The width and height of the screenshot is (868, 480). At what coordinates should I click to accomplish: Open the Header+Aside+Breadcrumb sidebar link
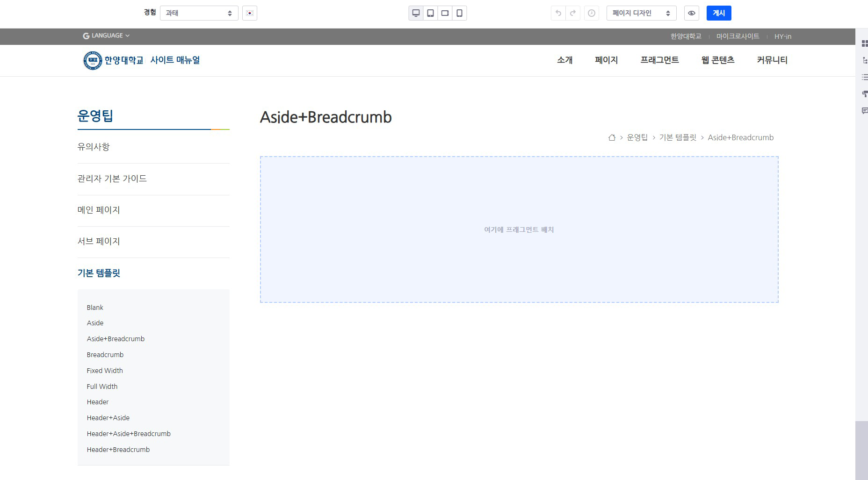(x=129, y=434)
